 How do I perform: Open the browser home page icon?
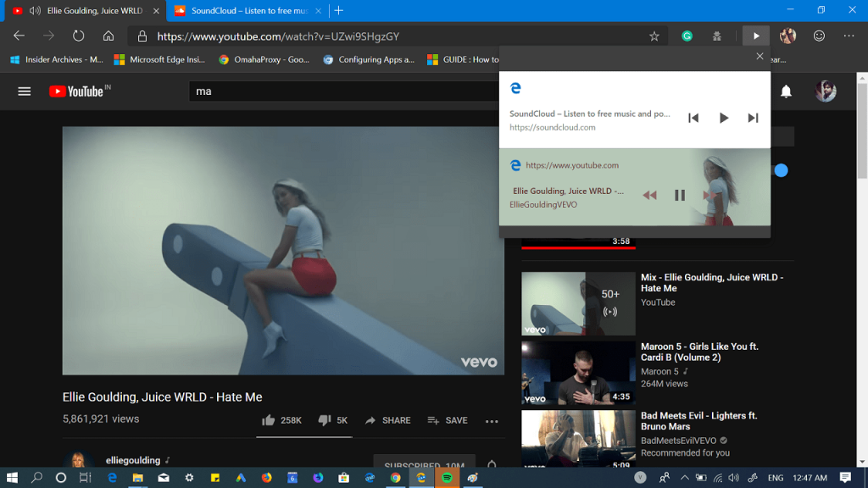click(108, 36)
